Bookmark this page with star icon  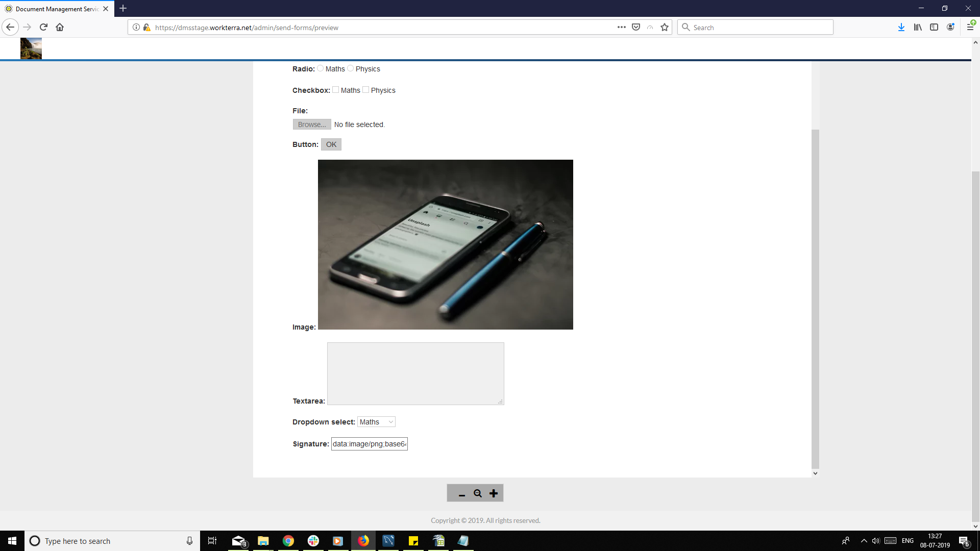(x=665, y=28)
